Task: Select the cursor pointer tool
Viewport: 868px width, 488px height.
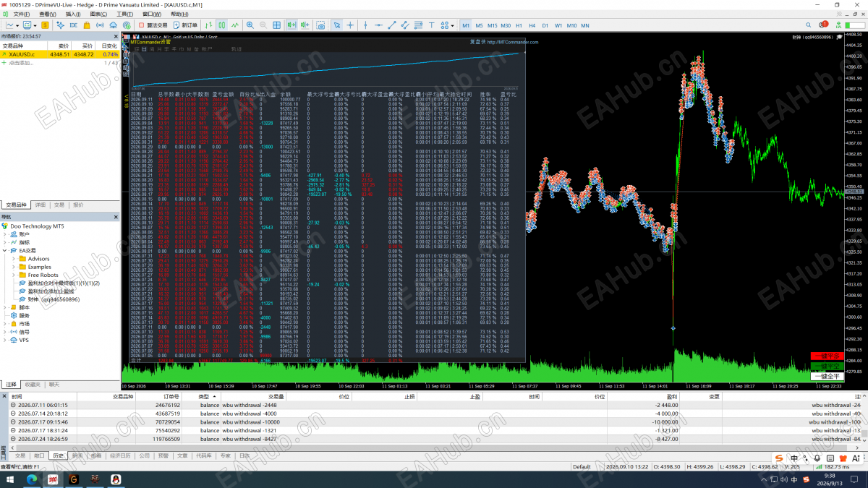Action: (337, 25)
